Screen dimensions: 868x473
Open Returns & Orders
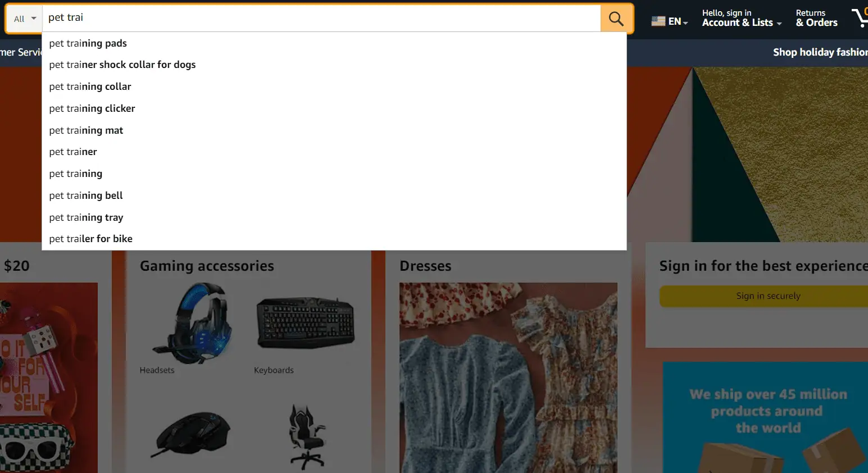click(816, 18)
